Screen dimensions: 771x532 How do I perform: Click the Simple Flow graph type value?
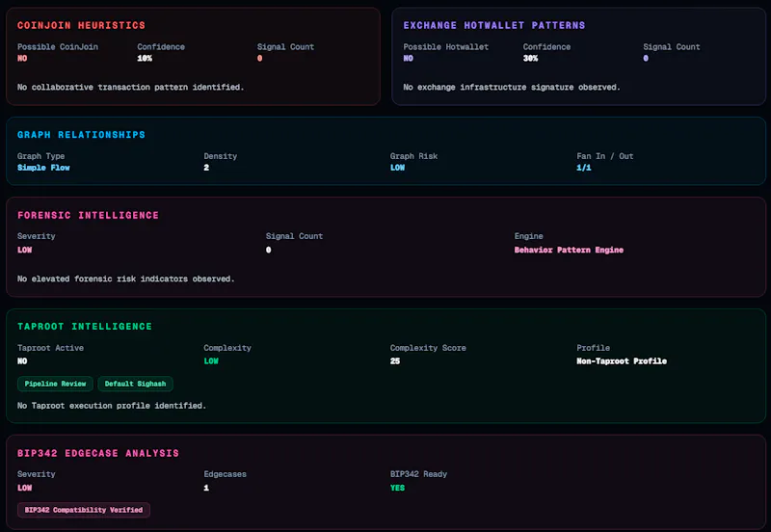(x=43, y=168)
